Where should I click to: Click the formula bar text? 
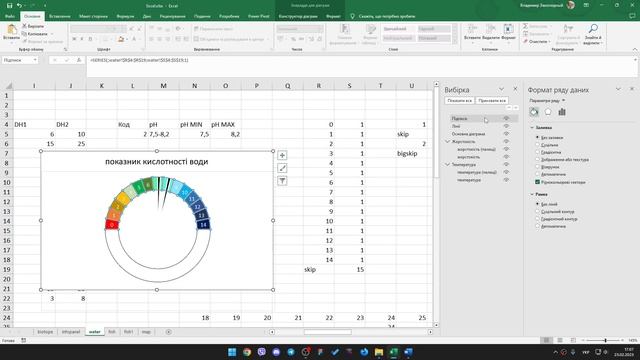[x=139, y=60]
